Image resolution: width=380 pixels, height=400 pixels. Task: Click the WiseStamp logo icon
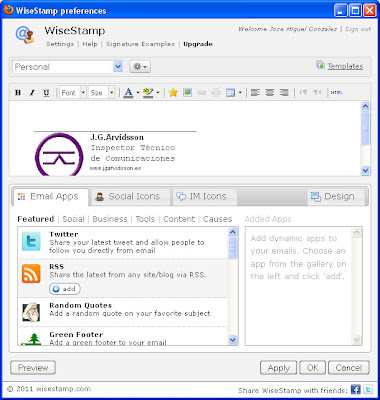click(25, 35)
